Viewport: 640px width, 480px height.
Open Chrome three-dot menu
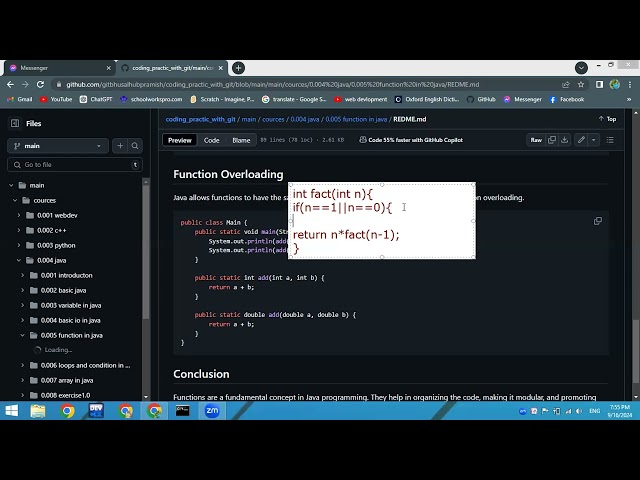pyautogui.click(x=630, y=84)
